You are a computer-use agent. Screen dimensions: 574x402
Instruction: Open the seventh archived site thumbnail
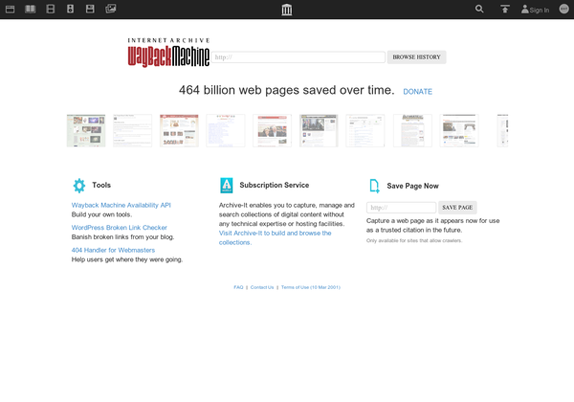pyautogui.click(x=365, y=131)
